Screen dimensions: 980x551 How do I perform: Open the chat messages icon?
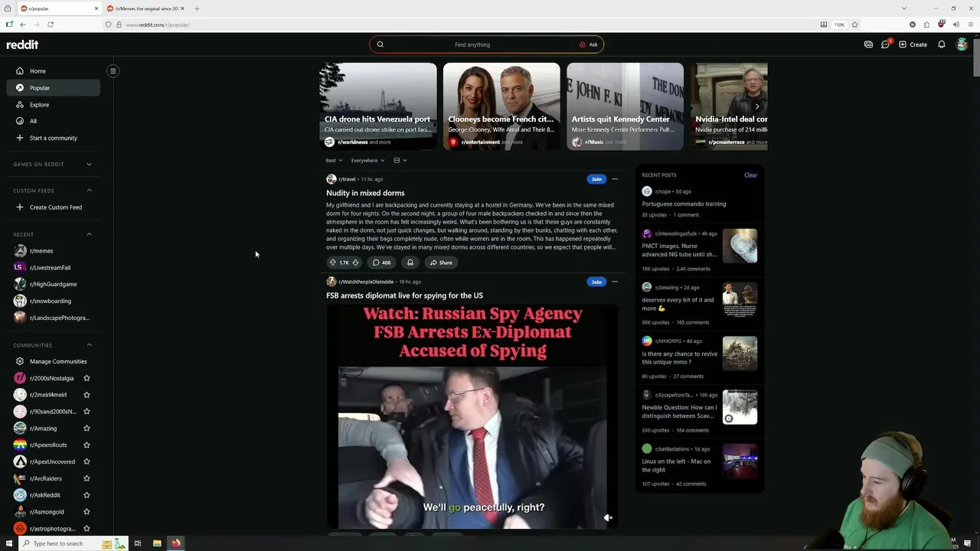(x=886, y=44)
